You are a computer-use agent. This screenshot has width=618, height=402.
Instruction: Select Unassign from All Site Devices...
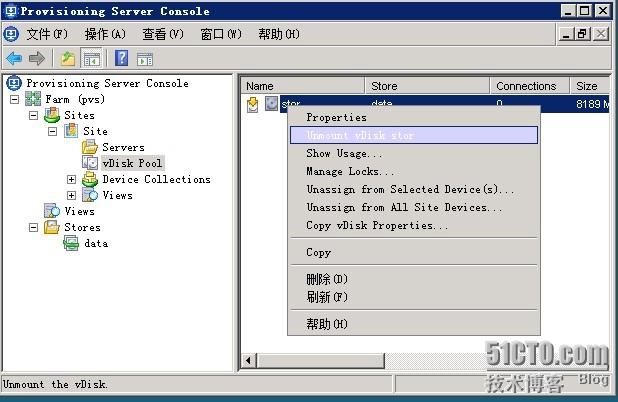coord(414,207)
